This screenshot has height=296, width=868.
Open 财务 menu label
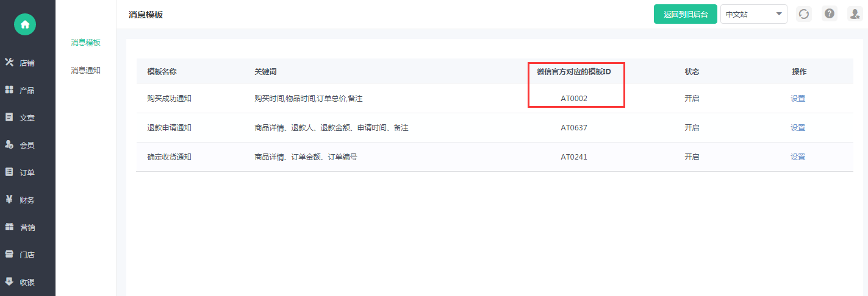[x=27, y=200]
